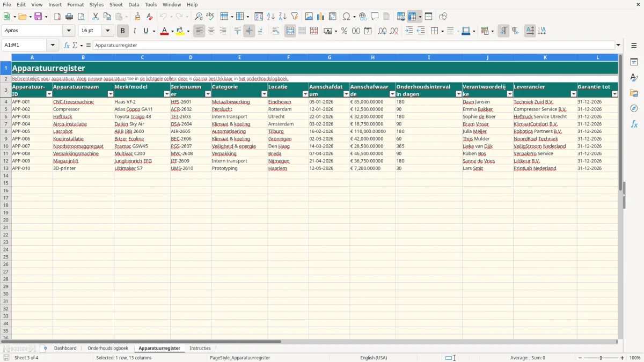The image size is (644, 362).
Task: Insert an image
Action: pyautogui.click(x=309, y=17)
